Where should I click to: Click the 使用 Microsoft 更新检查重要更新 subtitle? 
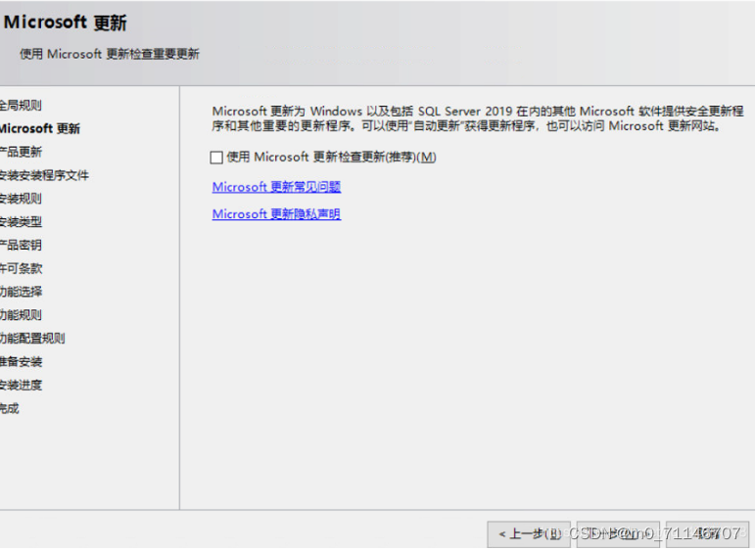tap(110, 54)
